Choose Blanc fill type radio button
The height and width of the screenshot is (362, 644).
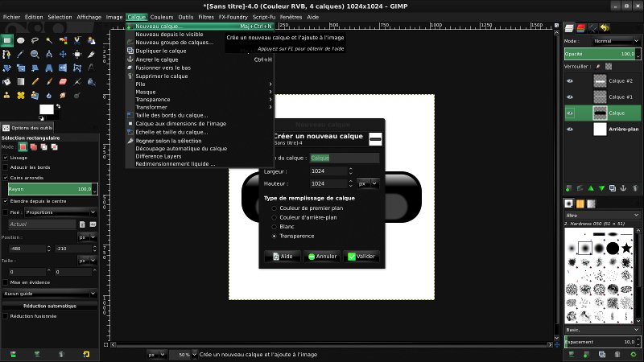274,227
